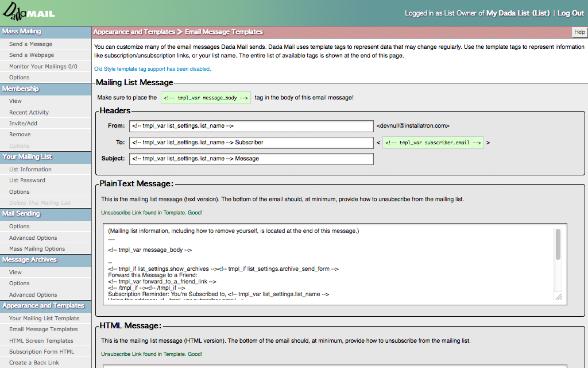This screenshot has width=588, height=368.
Task: Click the Log Out link
Action: point(571,13)
